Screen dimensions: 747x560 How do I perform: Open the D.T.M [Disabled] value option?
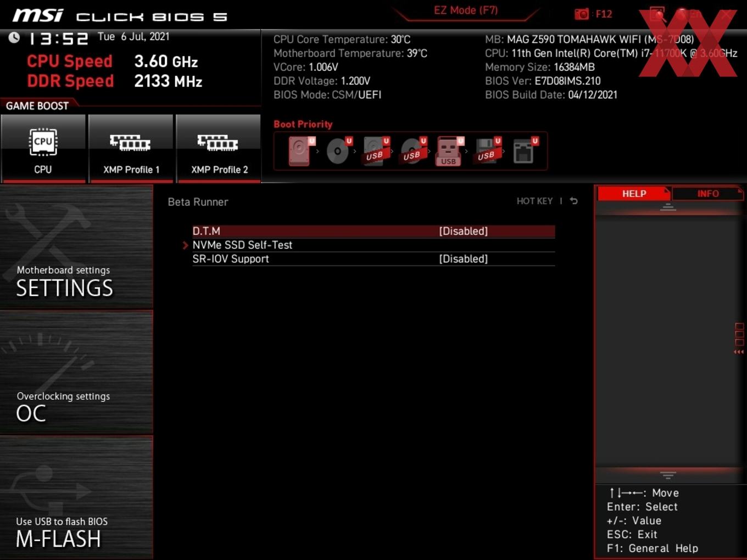pyautogui.click(x=463, y=231)
